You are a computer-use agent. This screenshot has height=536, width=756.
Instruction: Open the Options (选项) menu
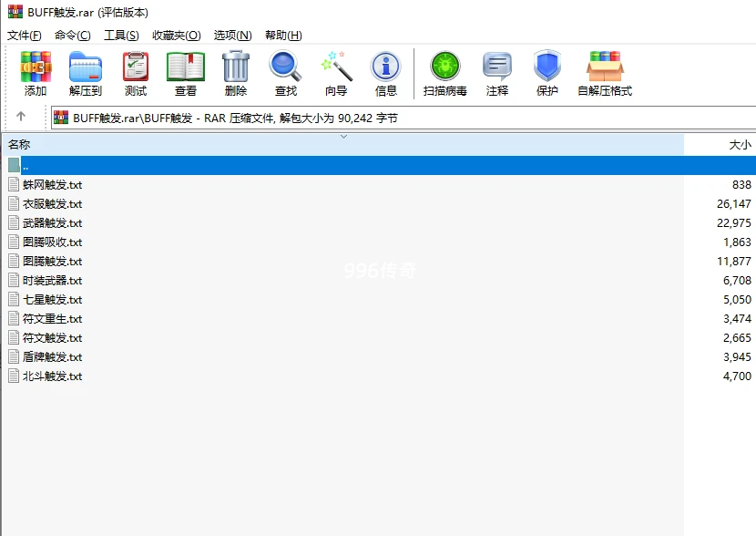pos(232,36)
